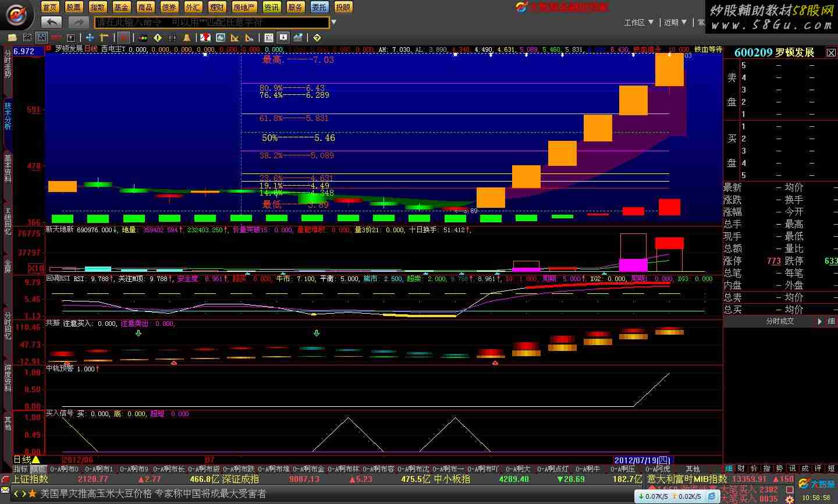Click the X10 multiplier label in volume panel

tap(36, 268)
